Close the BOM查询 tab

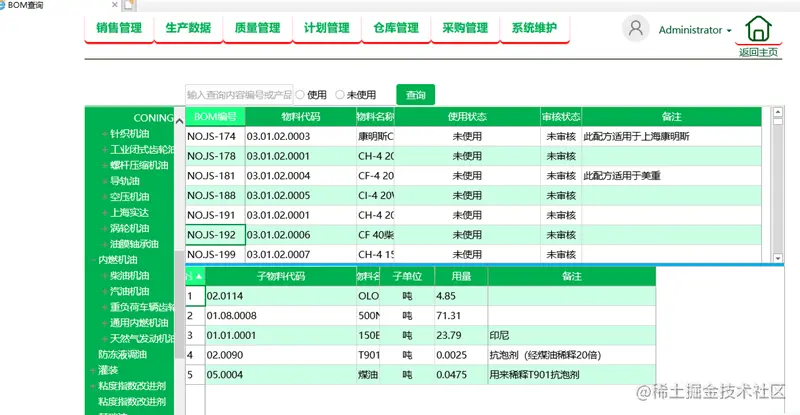point(114,5)
